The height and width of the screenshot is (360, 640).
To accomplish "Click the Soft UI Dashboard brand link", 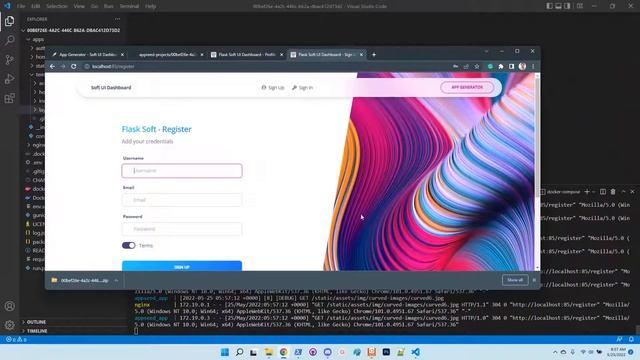I will tap(111, 87).
